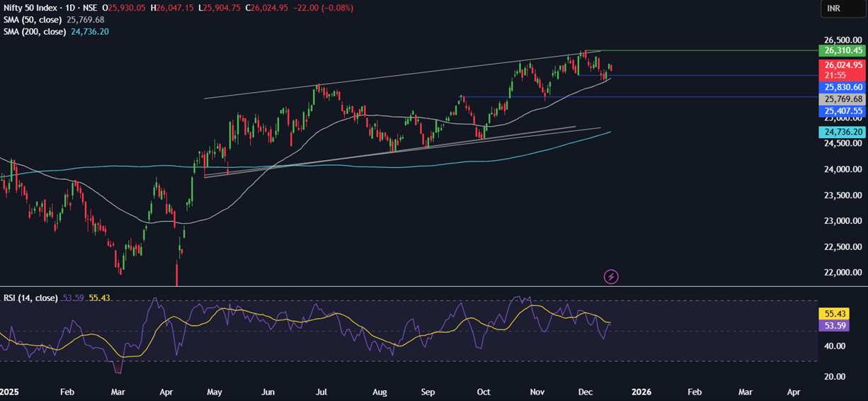Click the blue 25,830.60 price label

tap(843, 87)
